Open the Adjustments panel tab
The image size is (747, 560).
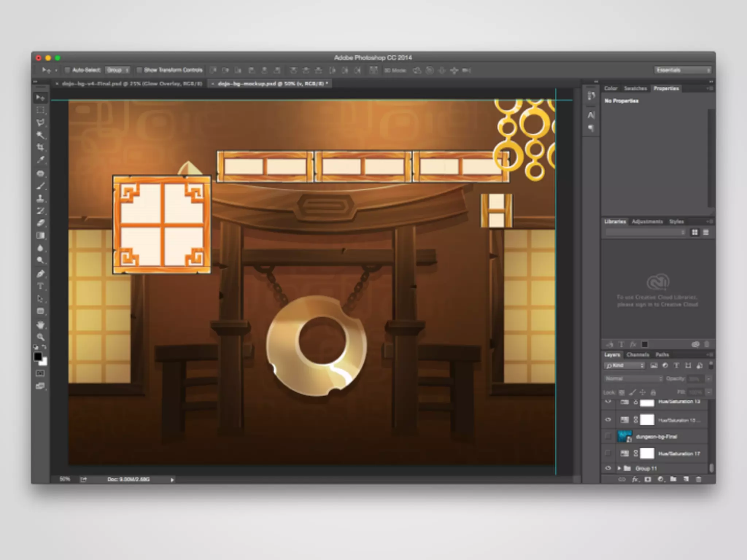(647, 222)
